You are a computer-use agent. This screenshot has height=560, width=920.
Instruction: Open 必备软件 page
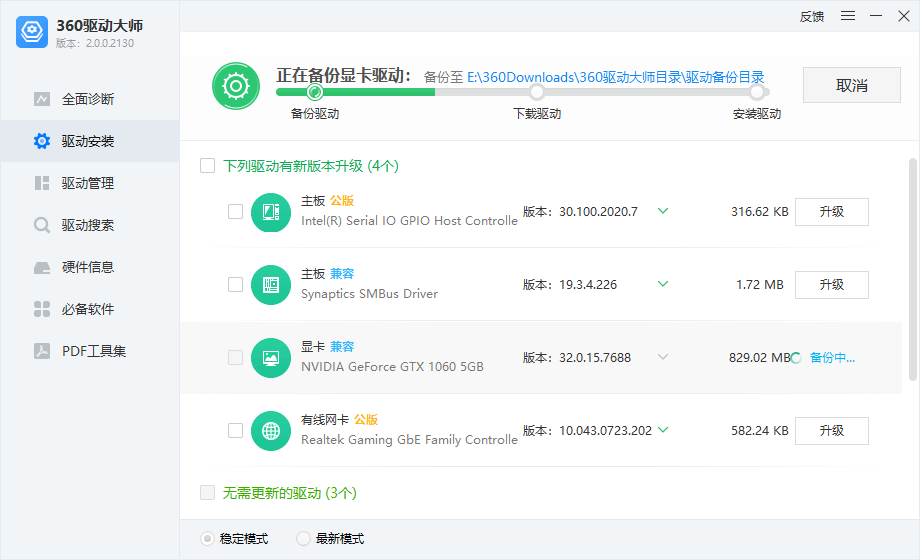[x=90, y=309]
